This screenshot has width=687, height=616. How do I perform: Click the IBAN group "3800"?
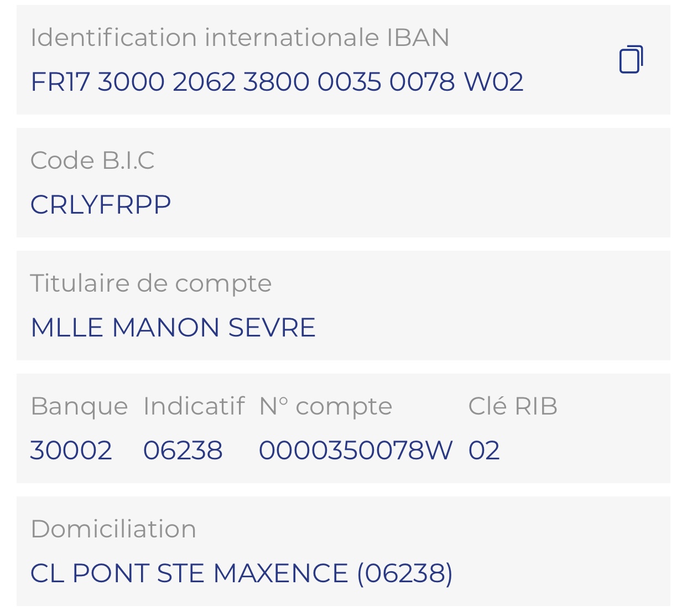pos(276,82)
